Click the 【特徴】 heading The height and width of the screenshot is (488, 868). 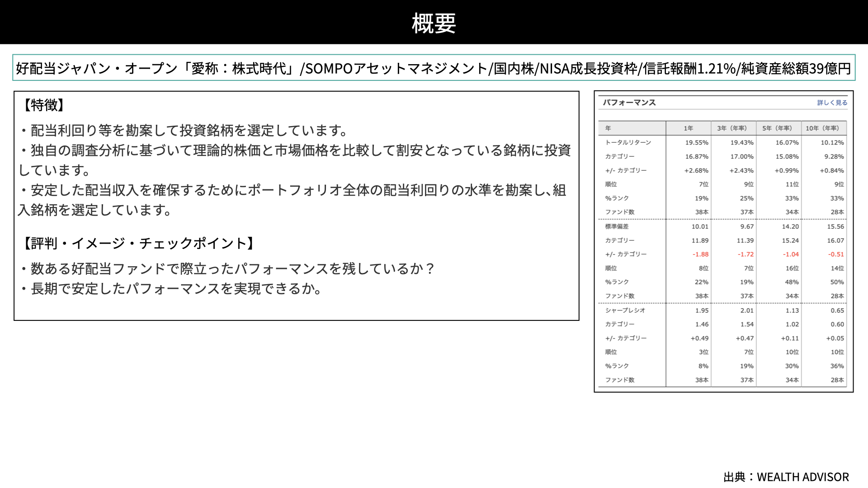click(43, 105)
